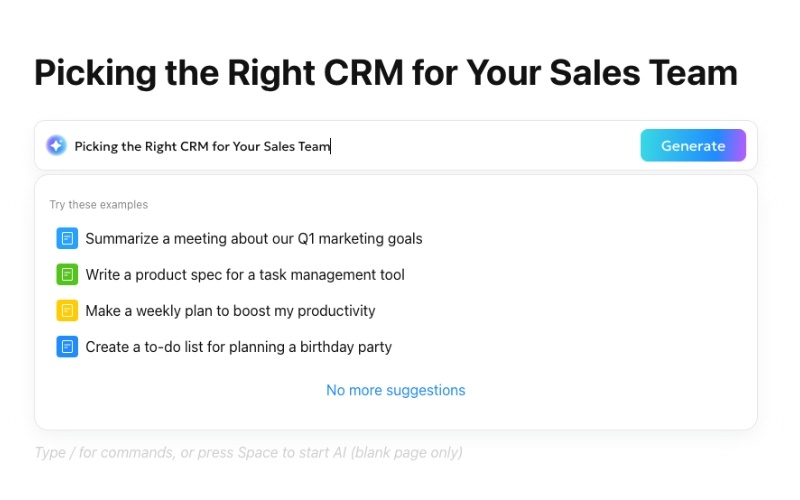The image size is (800, 500).
Task: Pick the "Make a weekly plan" suggestion
Action: tap(230, 311)
